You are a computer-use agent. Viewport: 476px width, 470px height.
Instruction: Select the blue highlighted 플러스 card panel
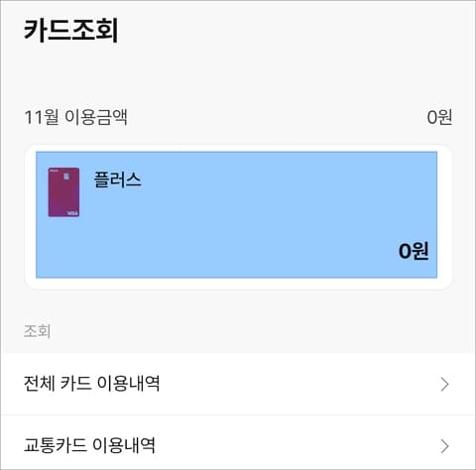[236, 214]
